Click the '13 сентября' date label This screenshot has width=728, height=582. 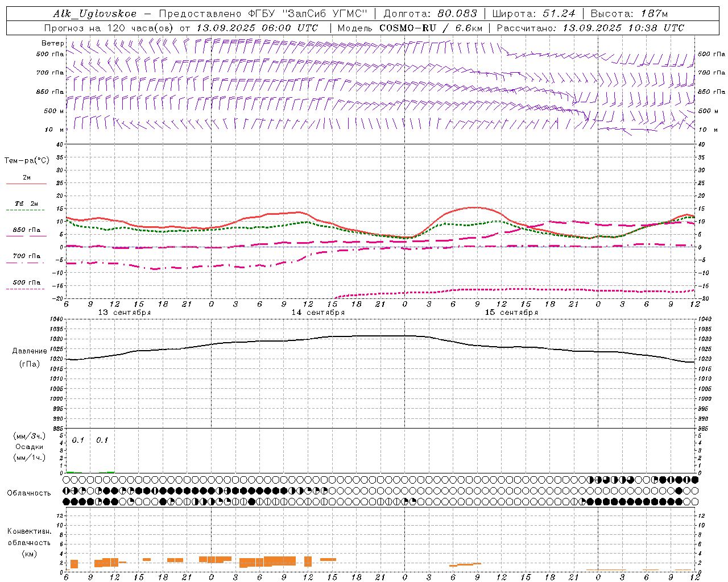pyautogui.click(x=125, y=313)
